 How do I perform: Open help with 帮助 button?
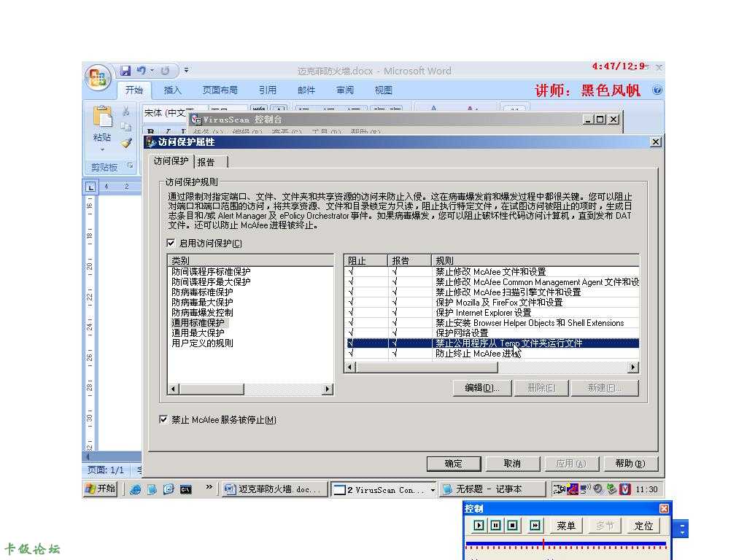pyautogui.click(x=630, y=463)
